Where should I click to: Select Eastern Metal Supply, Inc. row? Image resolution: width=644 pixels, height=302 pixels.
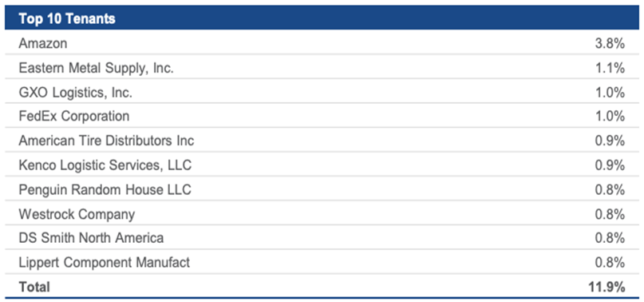coord(322,66)
